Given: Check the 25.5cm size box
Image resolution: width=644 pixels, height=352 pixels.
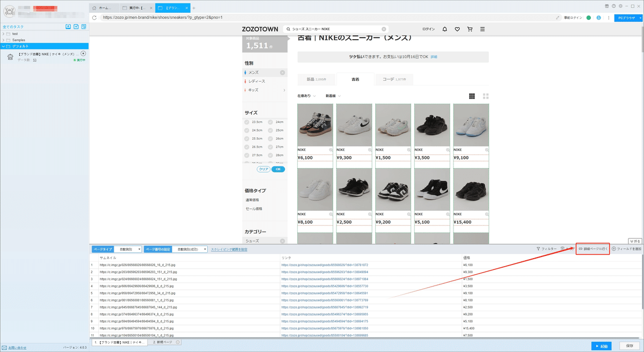Looking at the screenshot, I should tap(247, 138).
